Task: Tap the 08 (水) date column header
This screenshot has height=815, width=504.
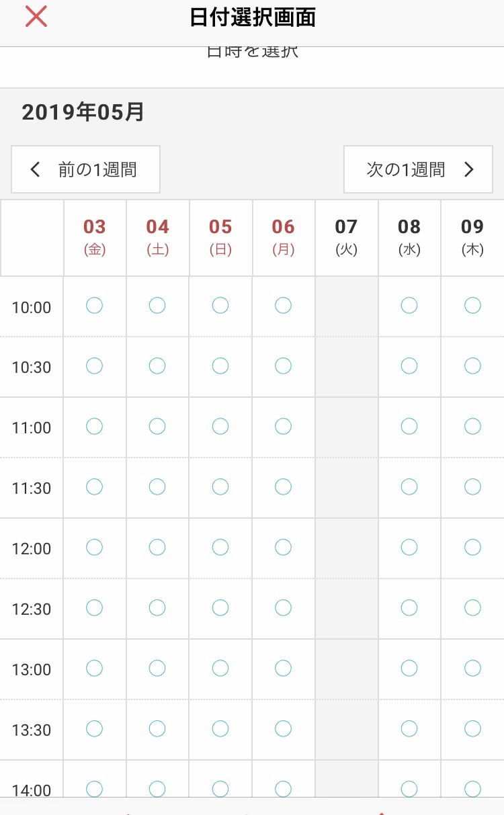Action: (x=409, y=238)
